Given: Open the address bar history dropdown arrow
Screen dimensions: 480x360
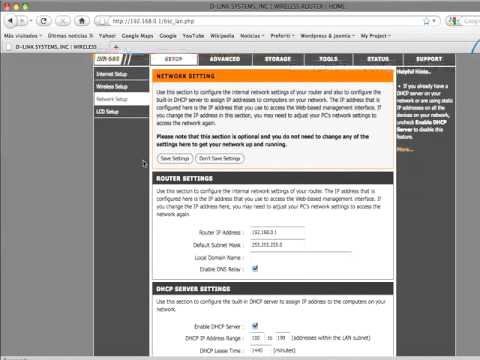Looking at the screenshot, I should point(434,21).
